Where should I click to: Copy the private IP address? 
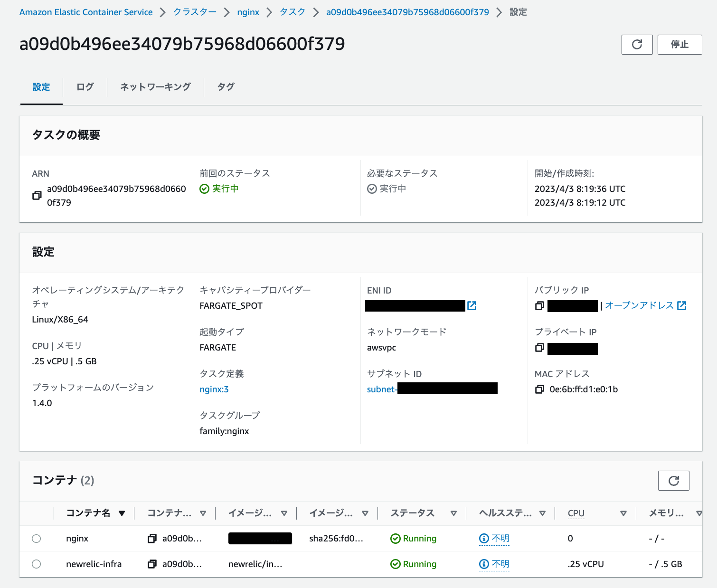tap(539, 348)
